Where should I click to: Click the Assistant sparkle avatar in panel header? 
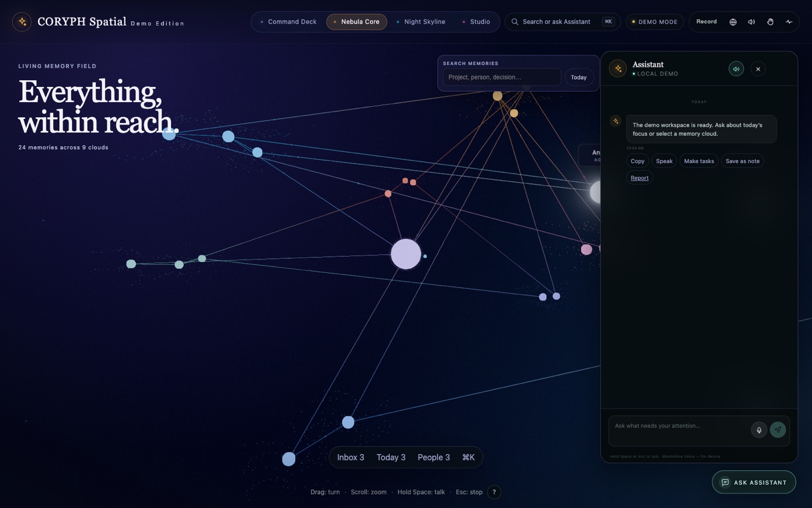[618, 69]
